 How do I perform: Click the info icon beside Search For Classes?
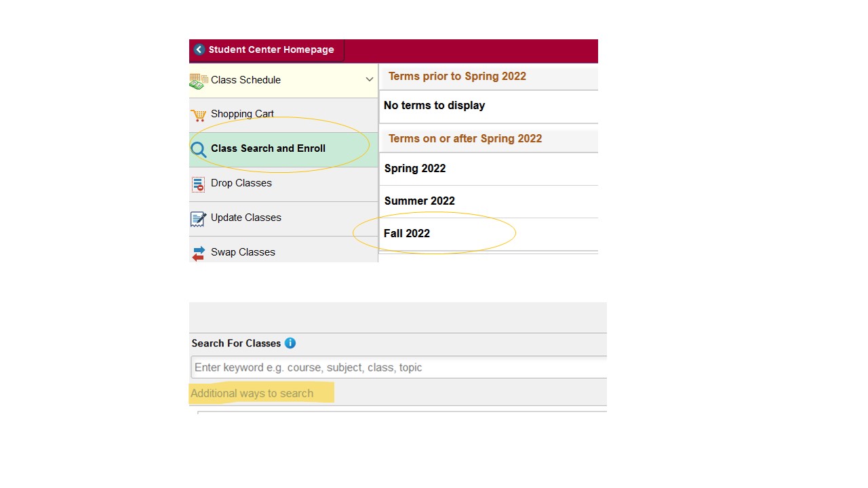(290, 343)
